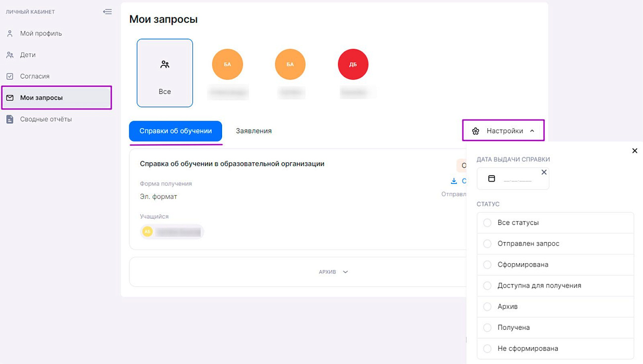Click the Мои запросы page heading
This screenshot has width=643, height=364.
(x=163, y=19)
